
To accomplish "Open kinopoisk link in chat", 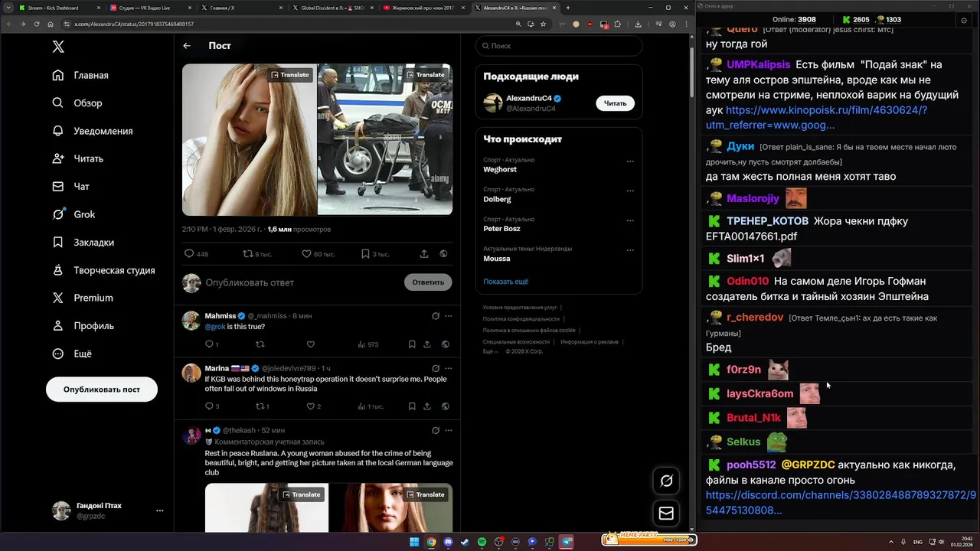I will (816, 117).
